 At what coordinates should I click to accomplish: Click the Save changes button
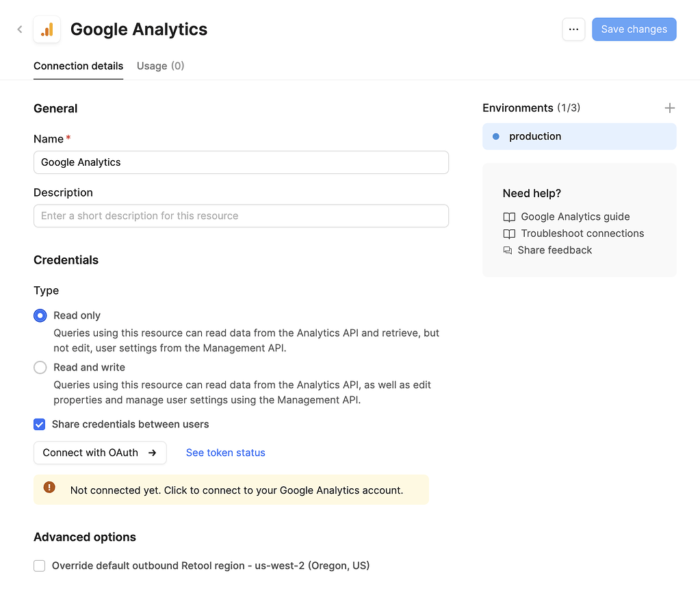point(634,29)
